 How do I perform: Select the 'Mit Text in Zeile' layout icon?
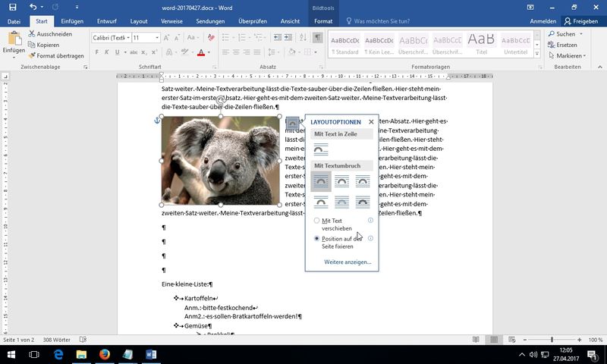321,150
